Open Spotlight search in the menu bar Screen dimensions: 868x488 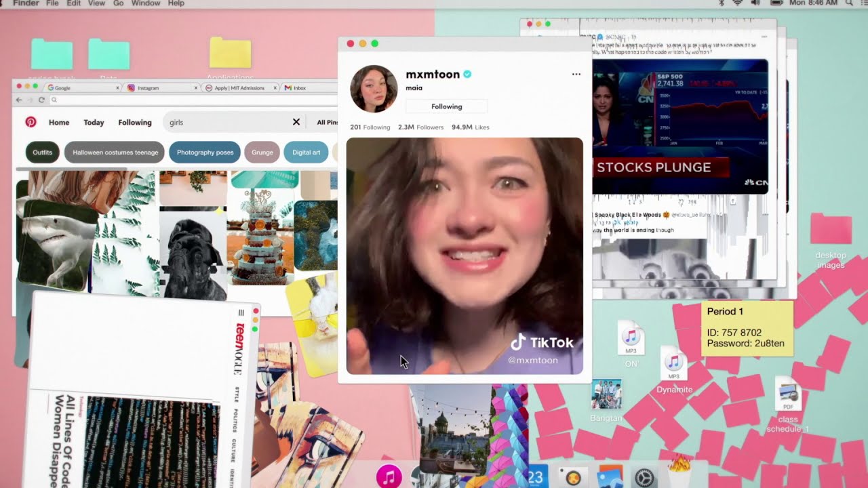tap(849, 3)
